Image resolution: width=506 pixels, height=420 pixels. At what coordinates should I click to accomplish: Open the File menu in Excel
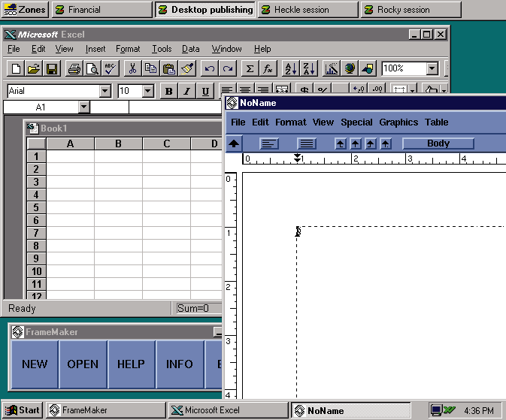pos(14,49)
